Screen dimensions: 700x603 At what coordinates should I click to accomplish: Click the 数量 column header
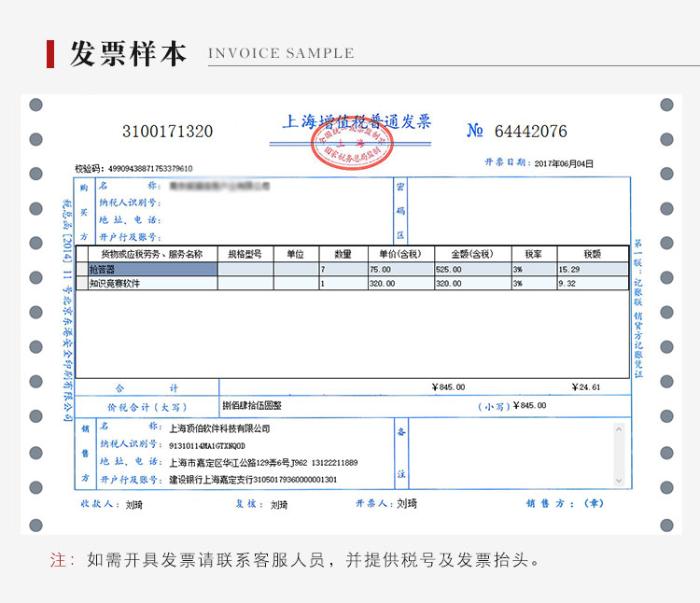click(x=343, y=254)
